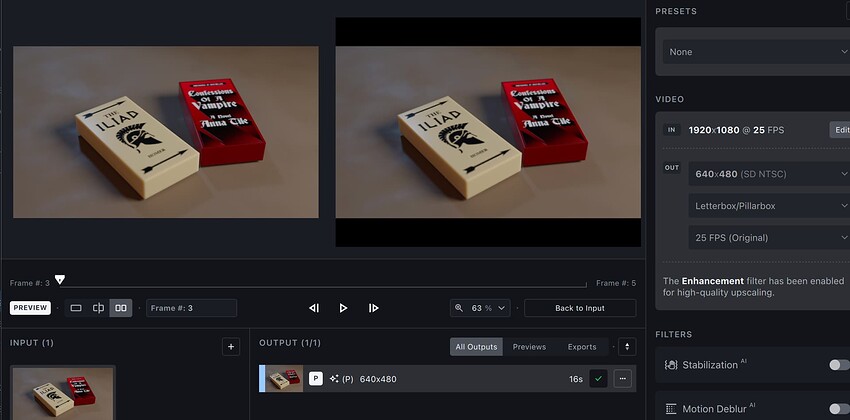Open the 640x480 (SD NTSC) resolution dropdown

click(x=769, y=174)
